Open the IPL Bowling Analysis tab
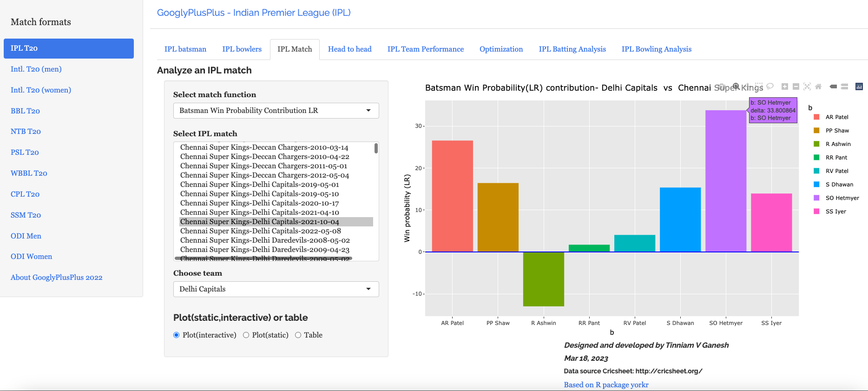Image resolution: width=868 pixels, height=391 pixels. 656,49
